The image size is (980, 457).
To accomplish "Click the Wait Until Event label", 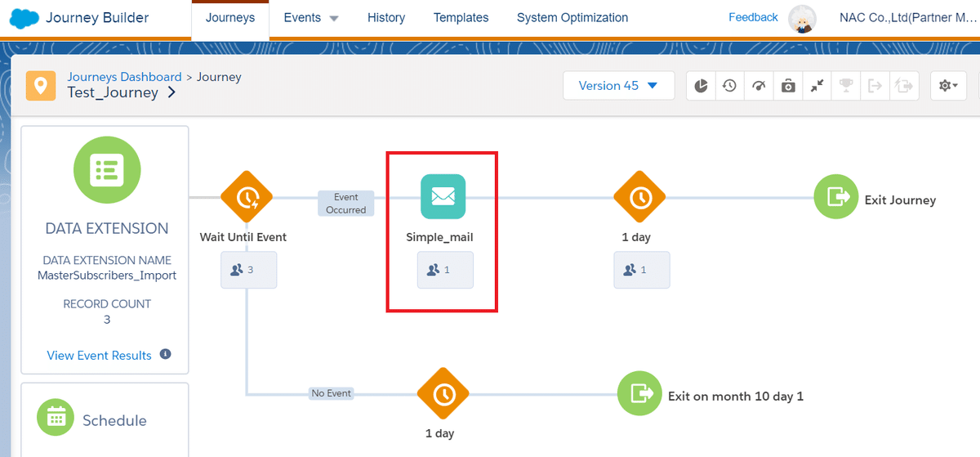I will click(243, 237).
